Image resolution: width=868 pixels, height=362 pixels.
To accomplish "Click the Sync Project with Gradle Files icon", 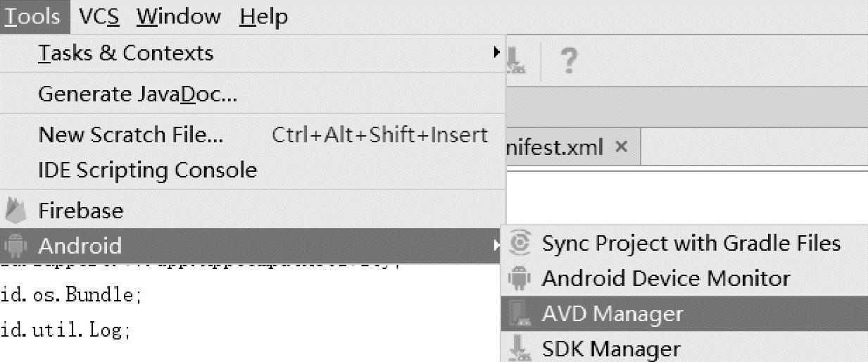I will point(520,243).
